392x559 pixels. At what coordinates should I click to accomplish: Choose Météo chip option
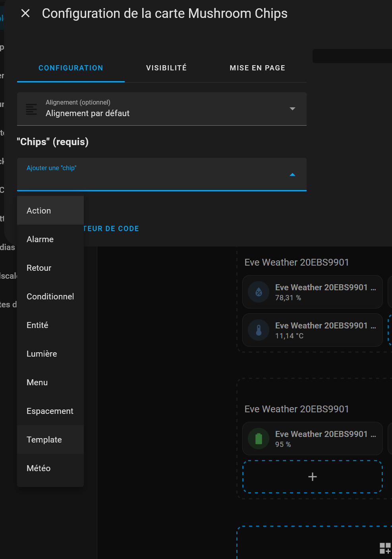coord(39,468)
